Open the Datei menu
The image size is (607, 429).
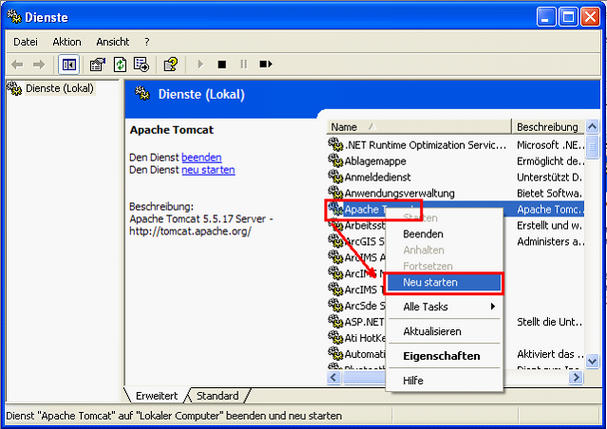26,42
